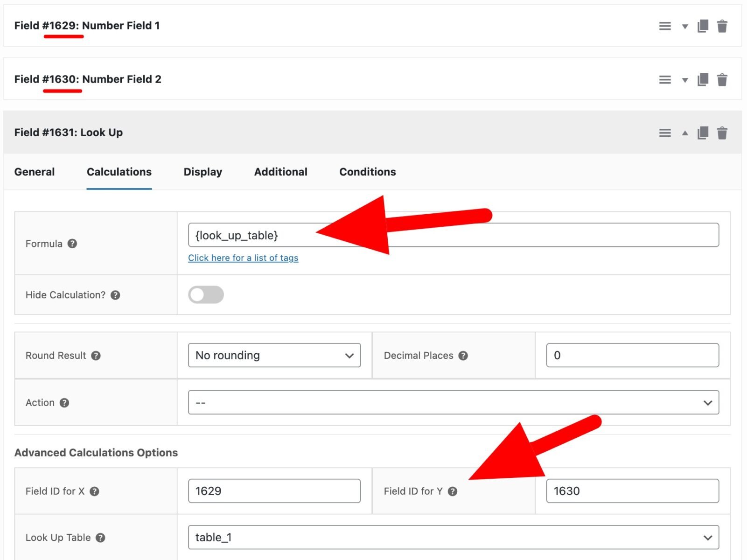Switch to the Display tab
This screenshot has width=747, height=560.
point(202,172)
